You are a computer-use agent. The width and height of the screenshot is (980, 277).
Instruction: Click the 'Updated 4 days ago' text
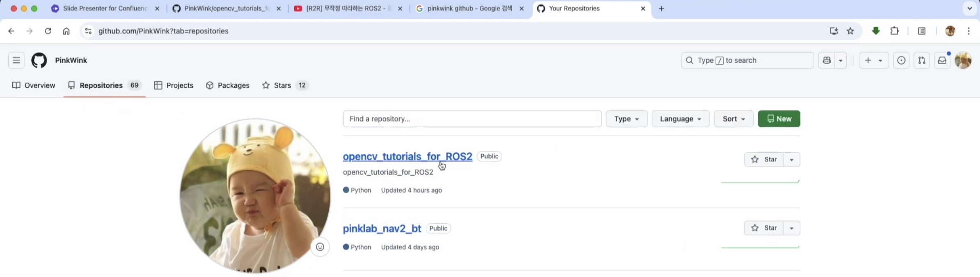pos(410,247)
